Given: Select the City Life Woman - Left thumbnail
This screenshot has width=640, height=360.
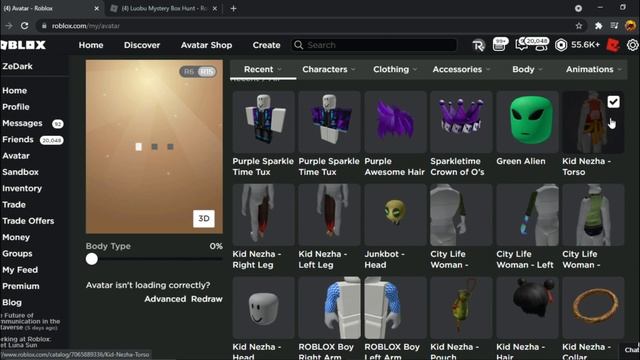Looking at the screenshot, I should point(527,215).
